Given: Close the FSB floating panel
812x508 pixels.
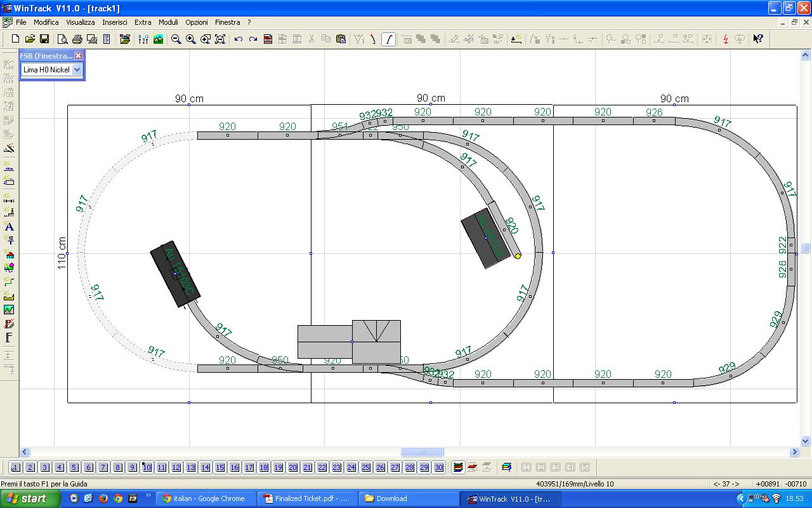Looking at the screenshot, I should click(x=79, y=56).
